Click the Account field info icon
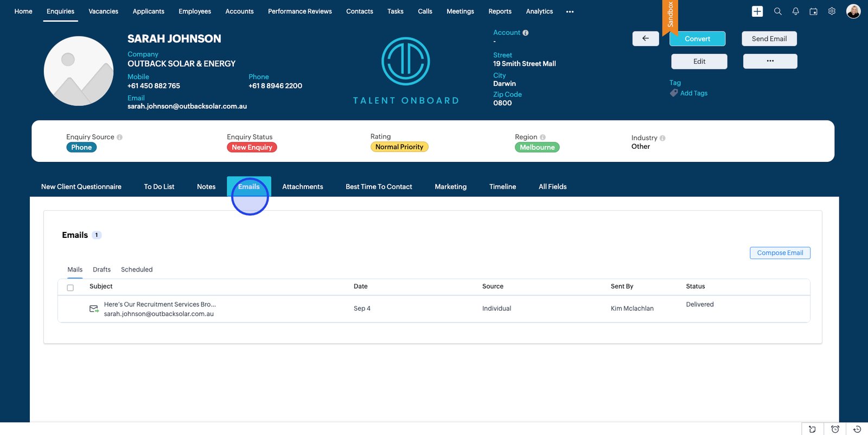Image resolution: width=868 pixels, height=435 pixels. coord(526,33)
